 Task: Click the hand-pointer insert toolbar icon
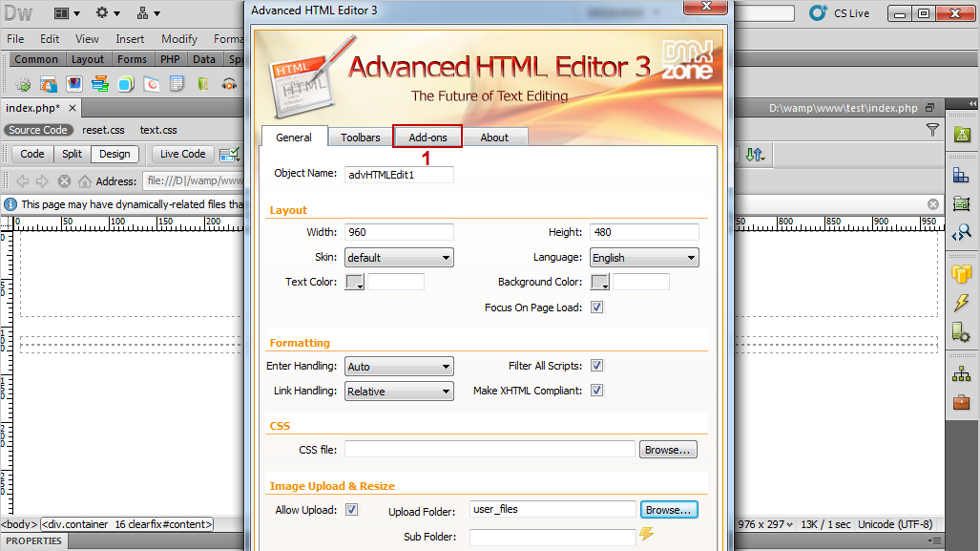pyautogui.click(x=49, y=84)
